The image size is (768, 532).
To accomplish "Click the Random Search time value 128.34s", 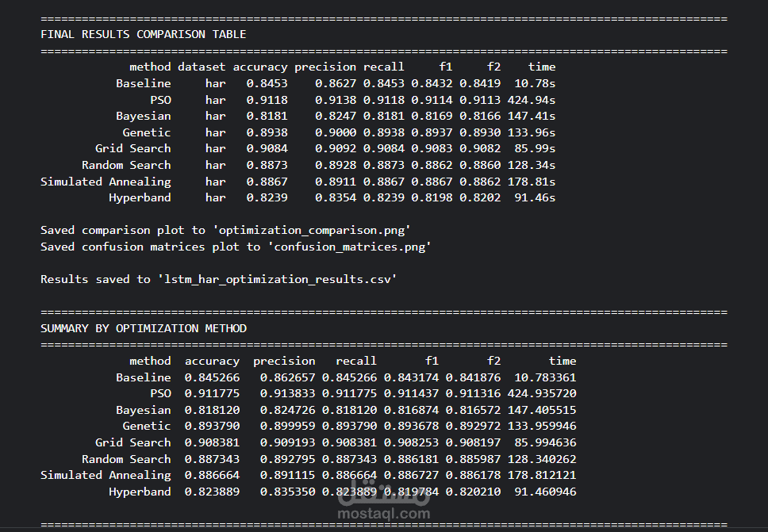I will pos(534,165).
